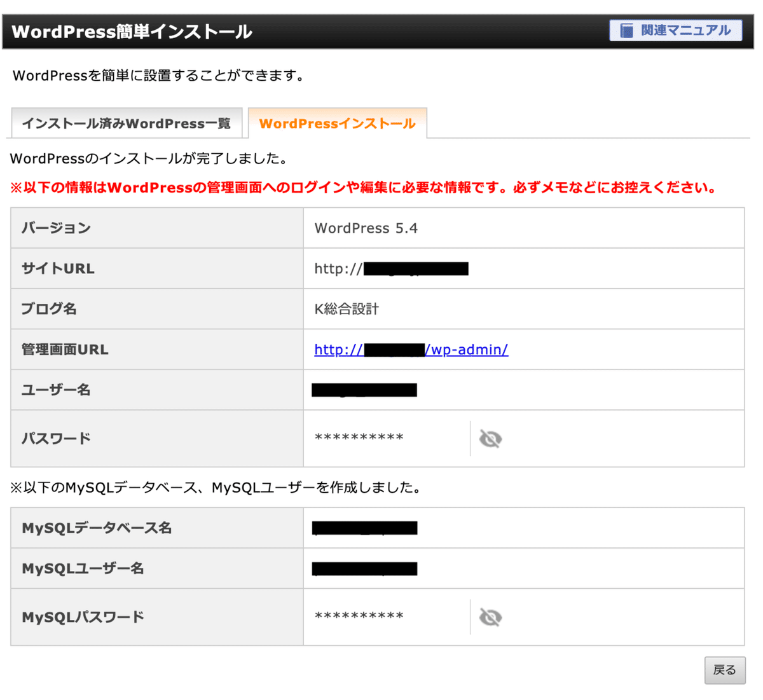
Task: Reveal the パスワード with eye icon
Action: [490, 439]
